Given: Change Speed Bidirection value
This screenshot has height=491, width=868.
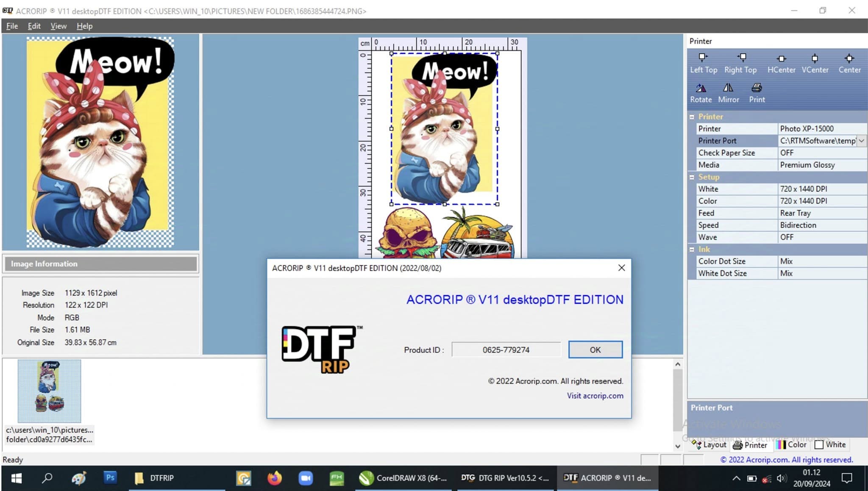Looking at the screenshot, I should point(822,225).
